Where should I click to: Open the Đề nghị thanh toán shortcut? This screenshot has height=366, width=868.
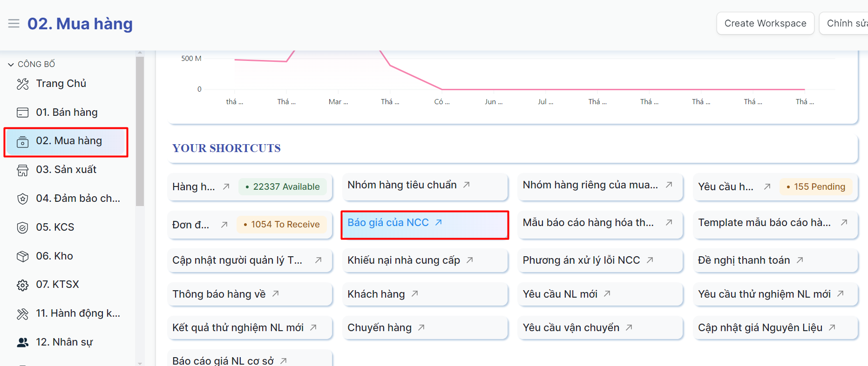[x=744, y=260]
